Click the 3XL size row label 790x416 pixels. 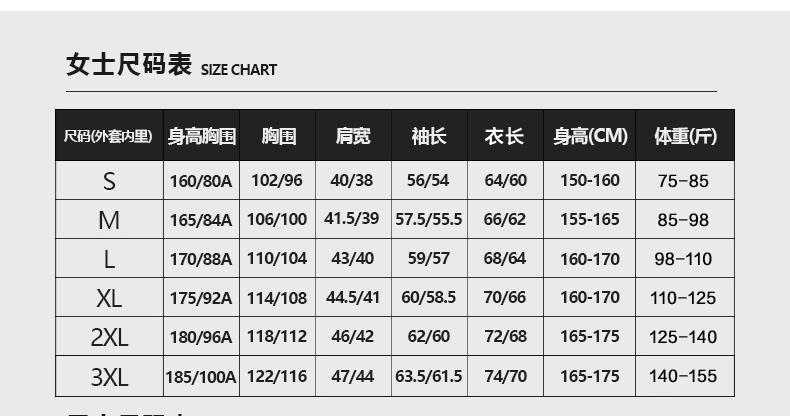click(x=109, y=377)
